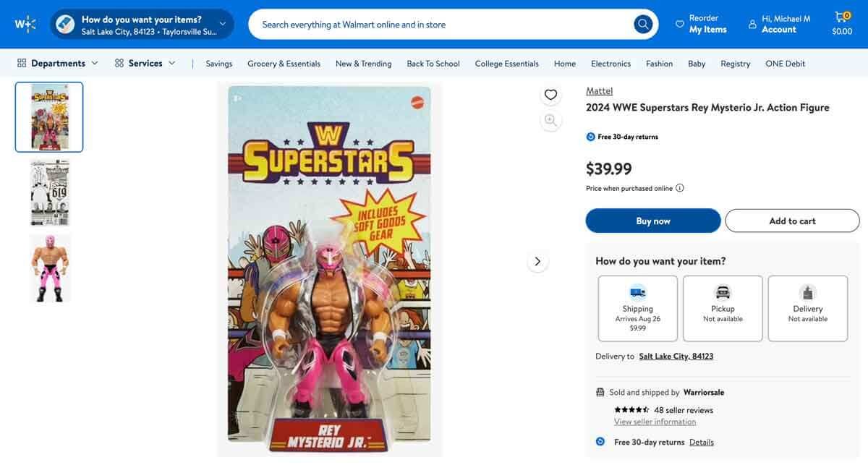Open the Electronics menu item
This screenshot has height=465, width=868.
pyautogui.click(x=610, y=63)
